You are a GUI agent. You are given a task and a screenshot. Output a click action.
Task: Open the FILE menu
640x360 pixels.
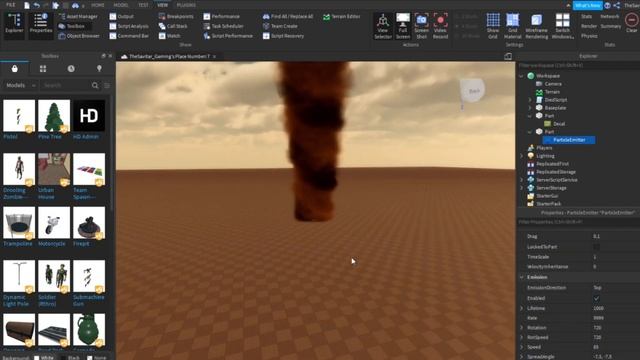(x=11, y=5)
